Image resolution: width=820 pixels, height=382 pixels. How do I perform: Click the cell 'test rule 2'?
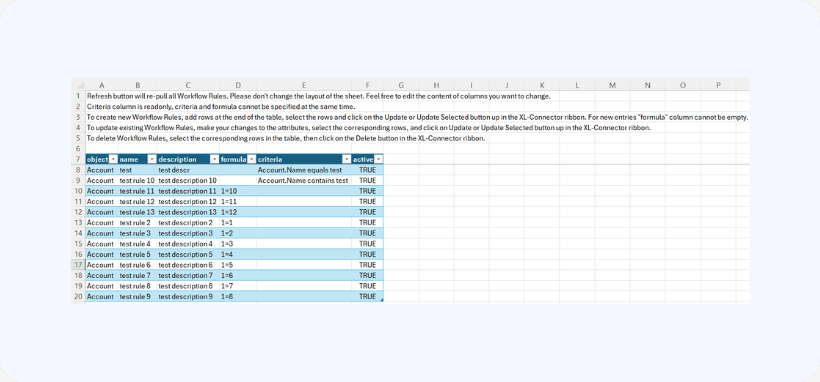point(137,222)
